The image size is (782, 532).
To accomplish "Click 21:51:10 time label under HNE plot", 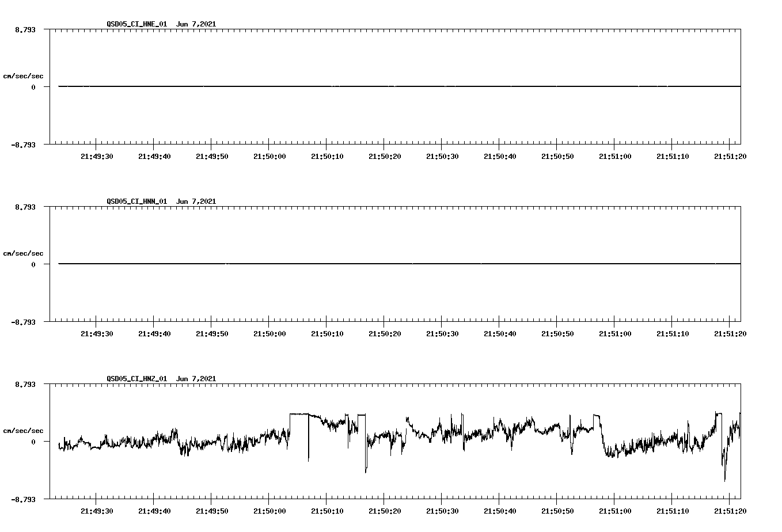I will click(673, 157).
